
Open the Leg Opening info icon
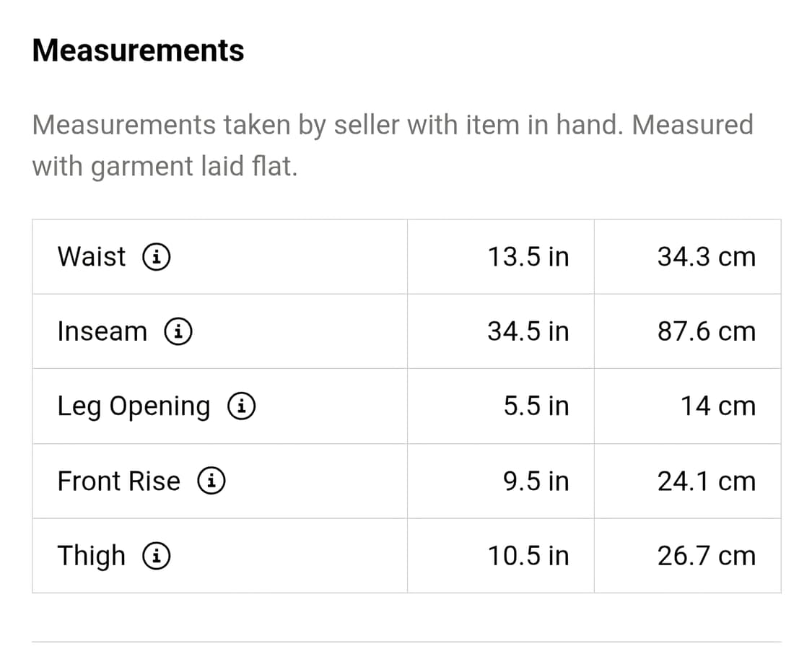(242, 406)
